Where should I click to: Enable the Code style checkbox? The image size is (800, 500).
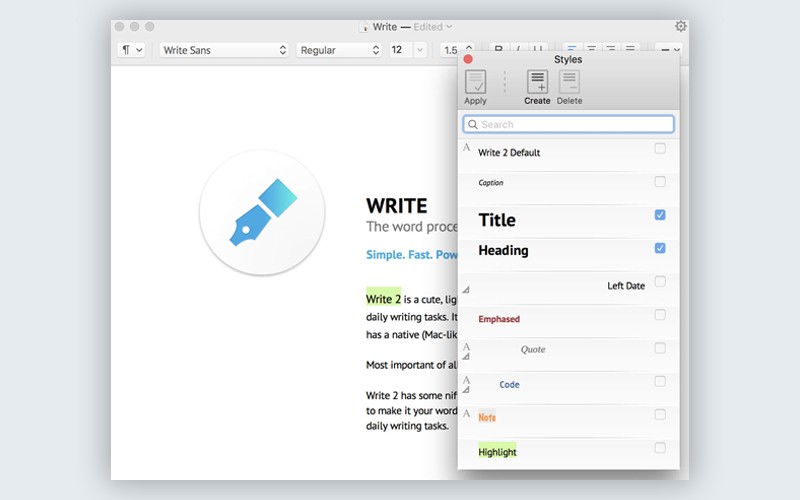tap(660, 381)
